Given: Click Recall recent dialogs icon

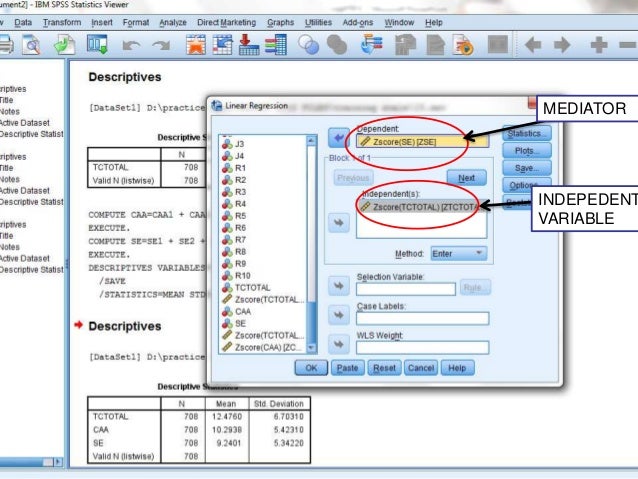Looking at the screenshot, I should coord(97,44).
